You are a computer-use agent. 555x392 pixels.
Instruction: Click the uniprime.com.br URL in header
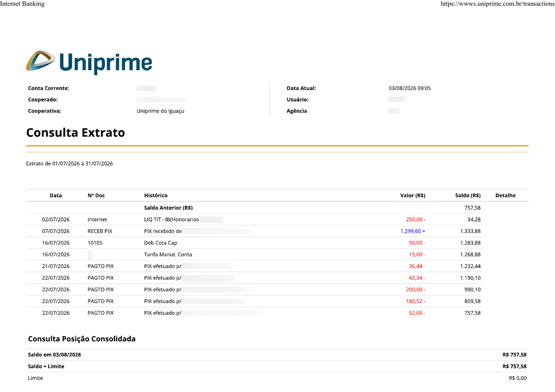[x=497, y=4]
